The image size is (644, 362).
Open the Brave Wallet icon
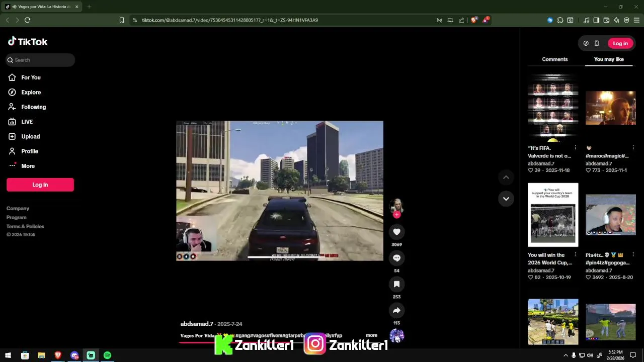(606, 20)
